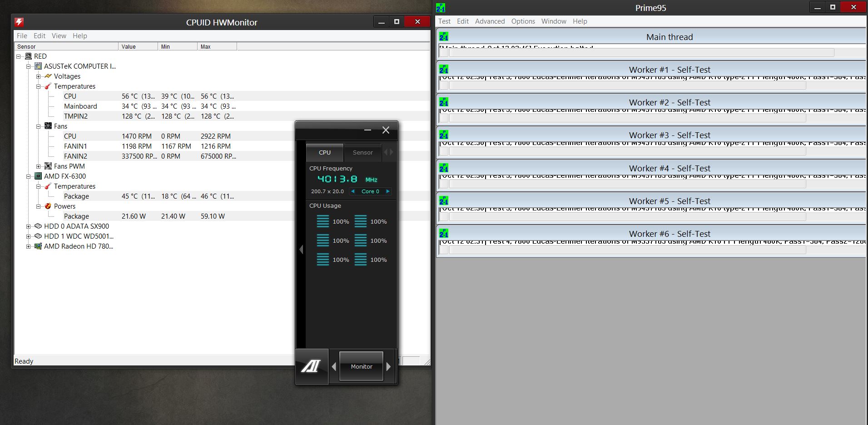Screen dimensions: 868x425
Task: Click the Worker #4 window icon
Action: click(444, 168)
